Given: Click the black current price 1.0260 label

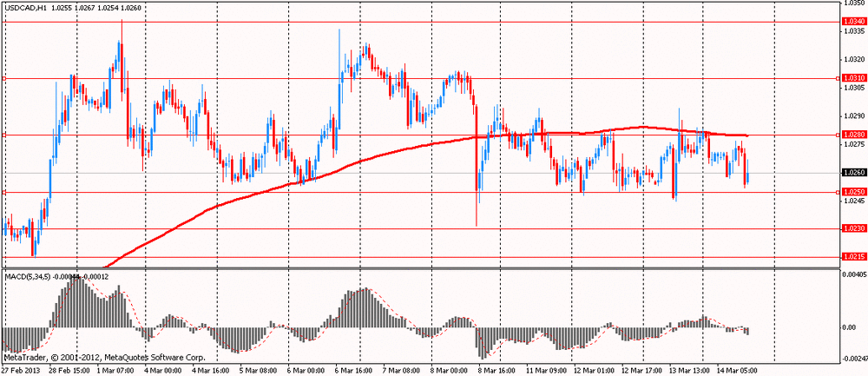Looking at the screenshot, I should pyautogui.click(x=852, y=173).
